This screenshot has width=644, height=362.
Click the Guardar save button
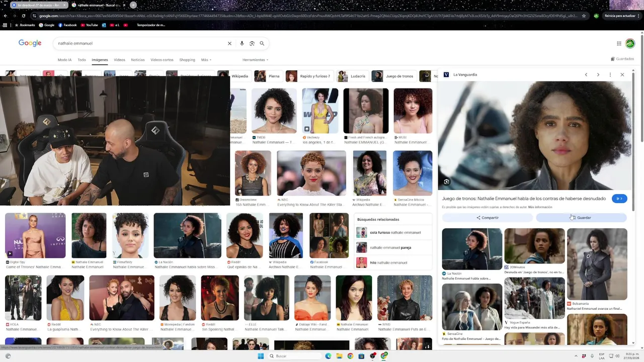click(581, 218)
